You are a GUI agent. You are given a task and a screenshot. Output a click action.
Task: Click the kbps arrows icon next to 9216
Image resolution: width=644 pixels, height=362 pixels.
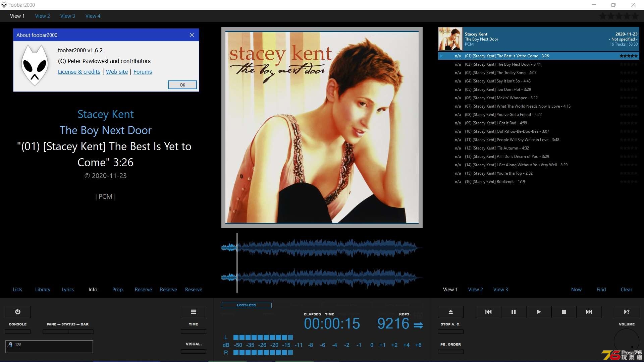[418, 325]
